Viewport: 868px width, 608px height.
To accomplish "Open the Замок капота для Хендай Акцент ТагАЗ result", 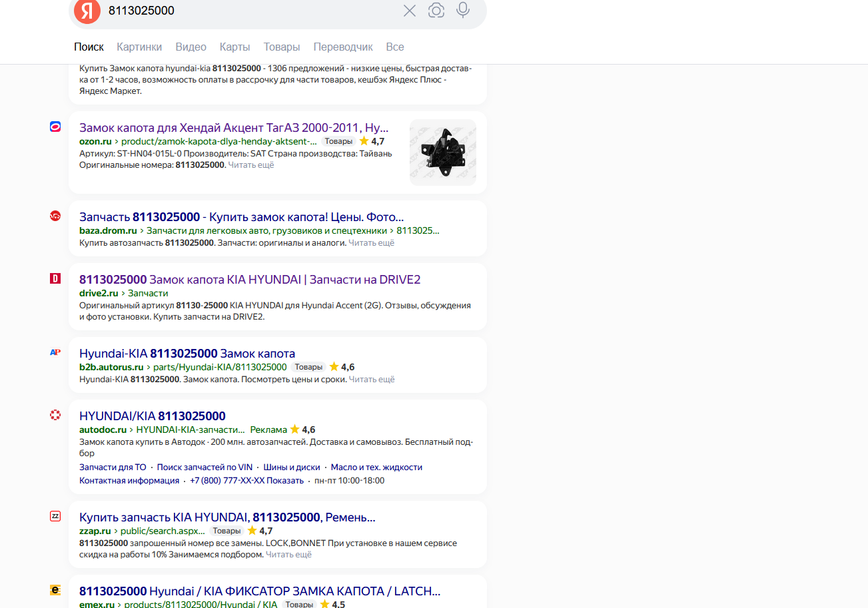I will 234,127.
